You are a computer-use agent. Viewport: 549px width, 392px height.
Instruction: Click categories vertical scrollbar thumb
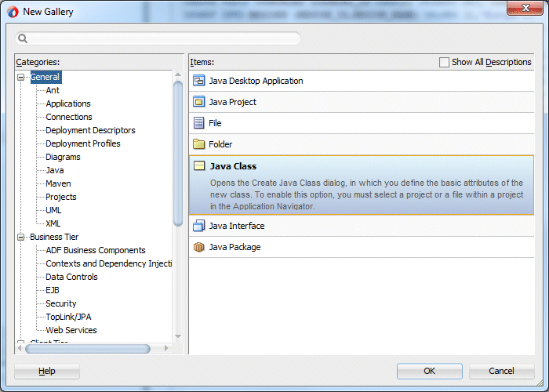(x=178, y=154)
